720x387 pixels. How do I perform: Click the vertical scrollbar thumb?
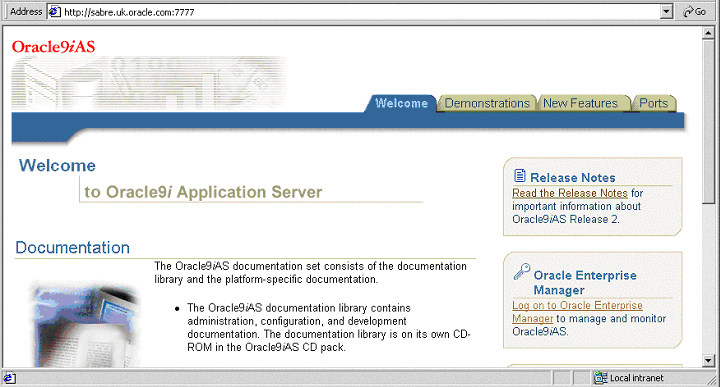708,122
